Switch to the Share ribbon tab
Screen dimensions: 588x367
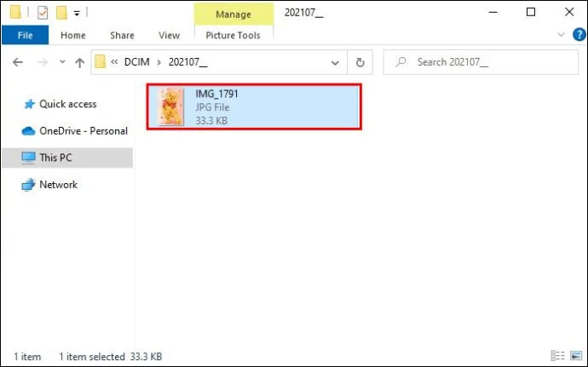pos(122,35)
